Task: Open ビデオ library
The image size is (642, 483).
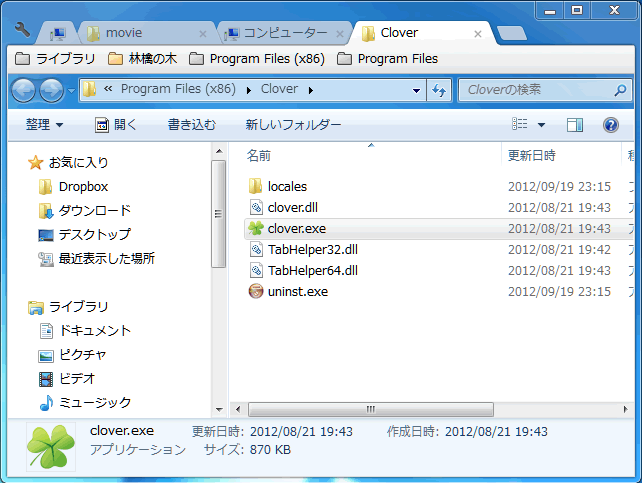Action: click(67, 379)
